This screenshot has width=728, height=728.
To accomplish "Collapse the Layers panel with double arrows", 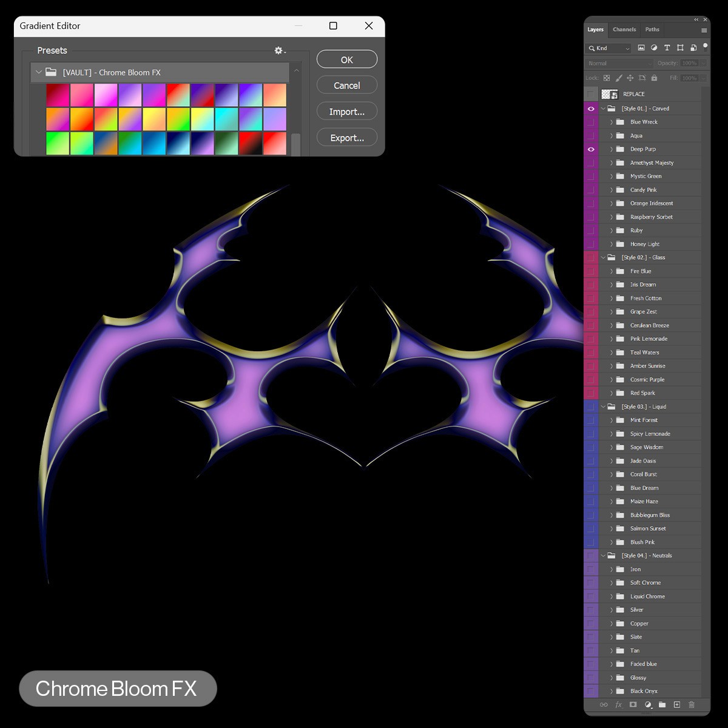I will tap(696, 20).
